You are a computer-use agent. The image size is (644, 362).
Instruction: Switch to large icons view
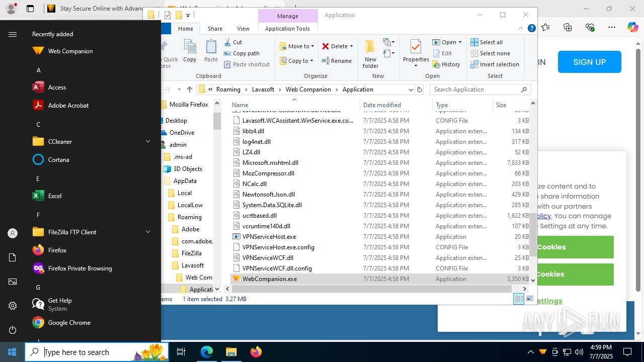[529, 299]
